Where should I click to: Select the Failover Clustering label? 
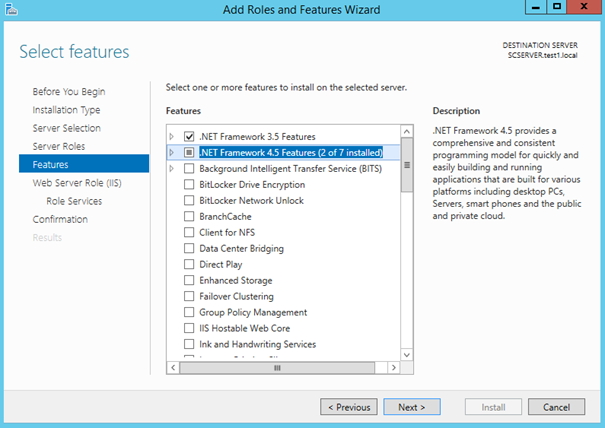pyautogui.click(x=237, y=296)
